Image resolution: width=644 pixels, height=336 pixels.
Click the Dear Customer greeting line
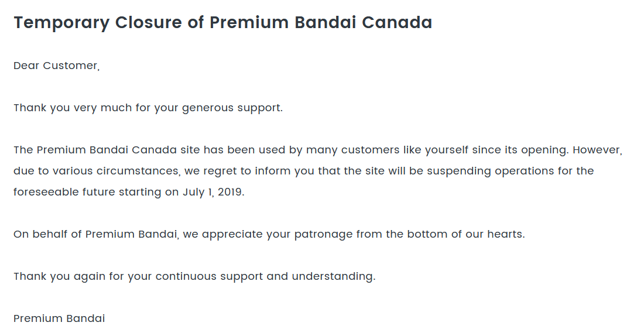click(x=57, y=66)
